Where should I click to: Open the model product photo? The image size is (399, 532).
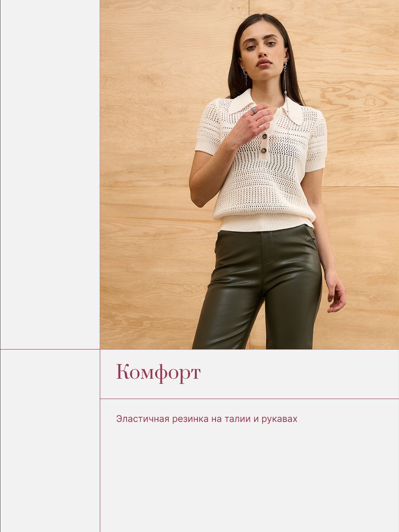click(250, 174)
